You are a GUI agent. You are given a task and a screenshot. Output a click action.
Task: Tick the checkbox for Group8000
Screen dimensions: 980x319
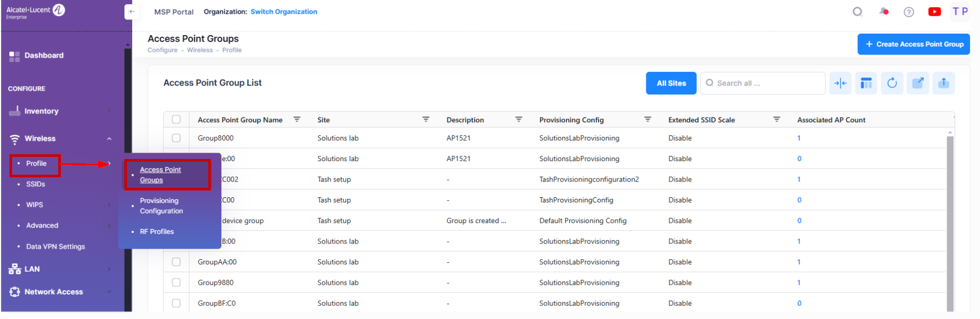(x=176, y=138)
